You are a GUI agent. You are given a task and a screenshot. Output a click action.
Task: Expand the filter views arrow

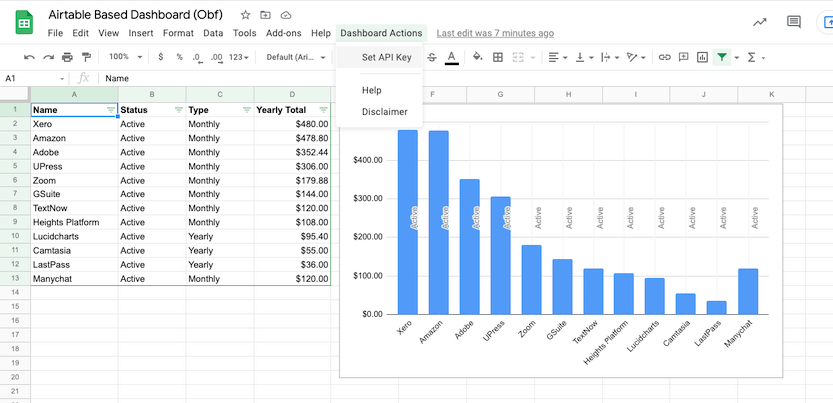pyautogui.click(x=736, y=58)
